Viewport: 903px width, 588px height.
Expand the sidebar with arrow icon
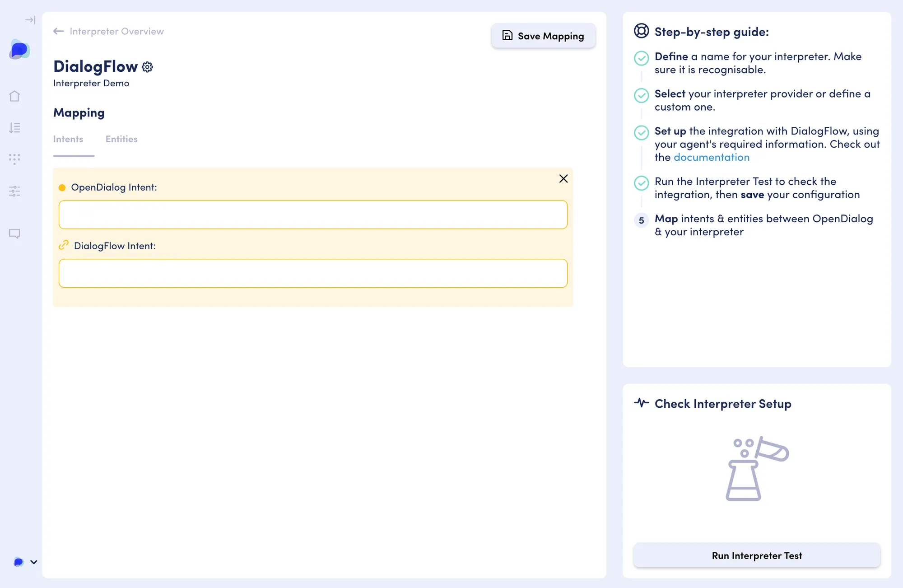pos(30,20)
